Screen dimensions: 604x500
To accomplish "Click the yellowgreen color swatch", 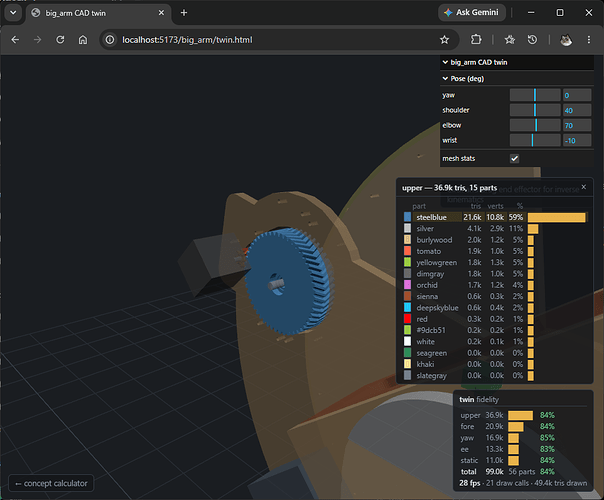I will 407,262.
